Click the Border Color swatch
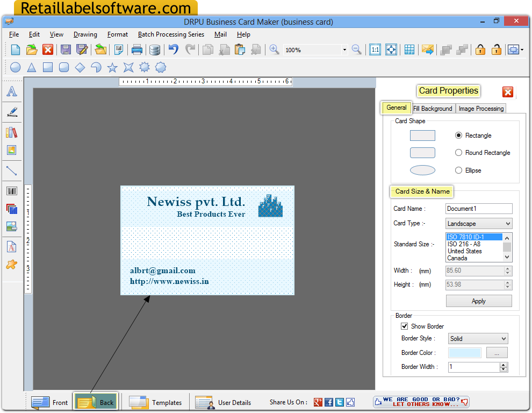This screenshot has height=413, width=532. [x=464, y=352]
